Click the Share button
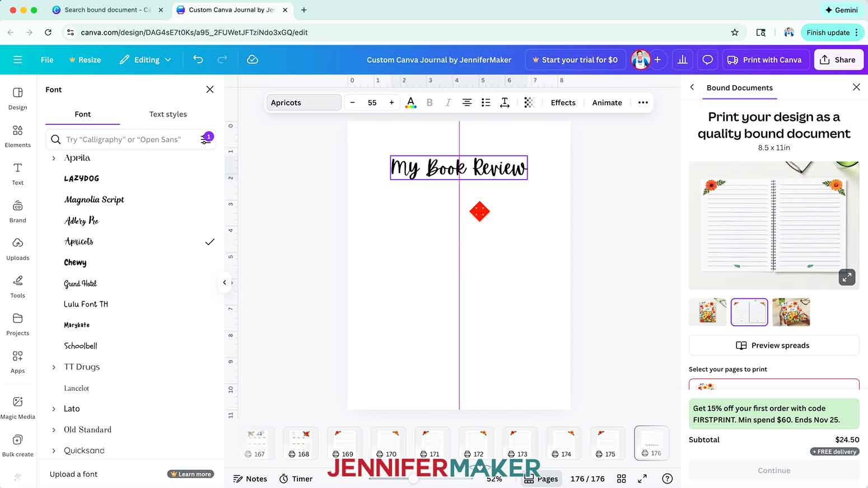Image resolution: width=868 pixels, height=488 pixels. tap(838, 59)
